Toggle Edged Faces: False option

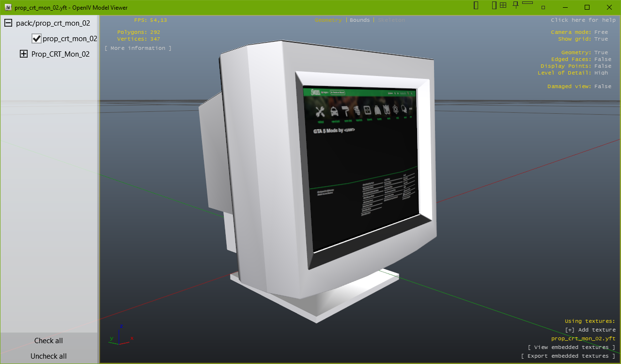[x=581, y=59]
